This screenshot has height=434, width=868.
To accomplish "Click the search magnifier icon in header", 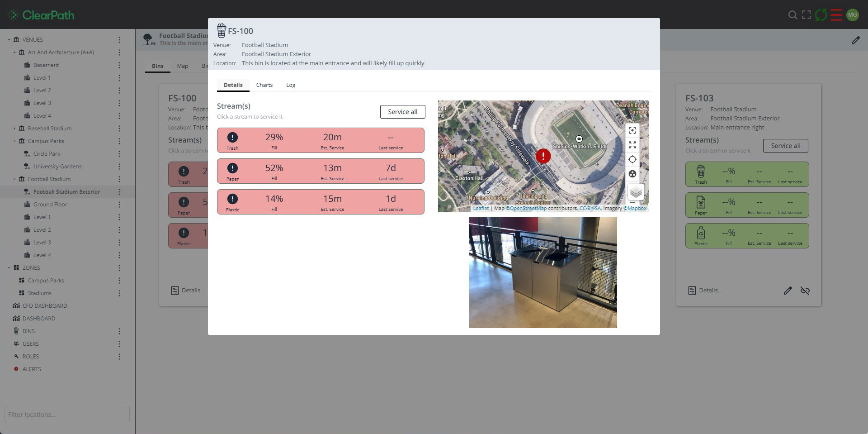I will tap(793, 15).
